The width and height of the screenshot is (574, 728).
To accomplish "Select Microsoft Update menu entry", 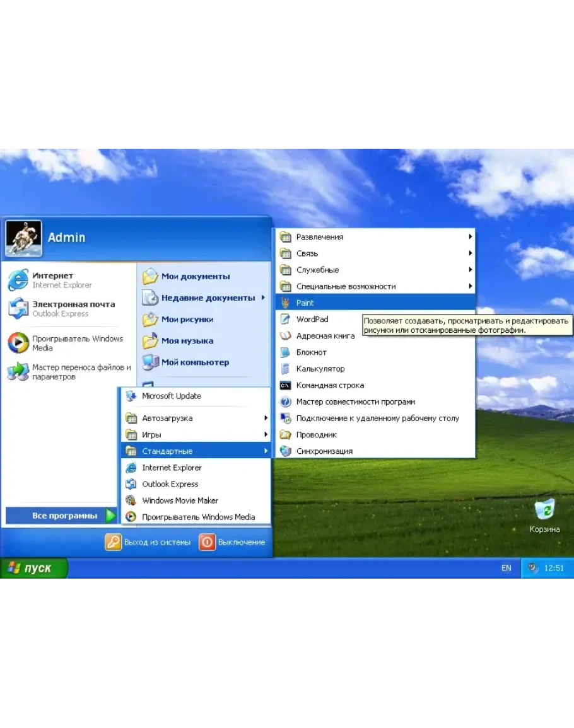I will 171,396.
